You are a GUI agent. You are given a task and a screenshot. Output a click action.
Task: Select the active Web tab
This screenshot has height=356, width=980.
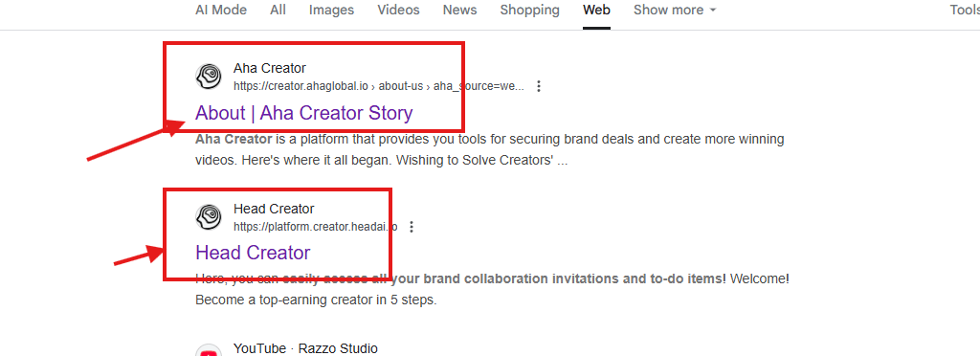pyautogui.click(x=596, y=10)
